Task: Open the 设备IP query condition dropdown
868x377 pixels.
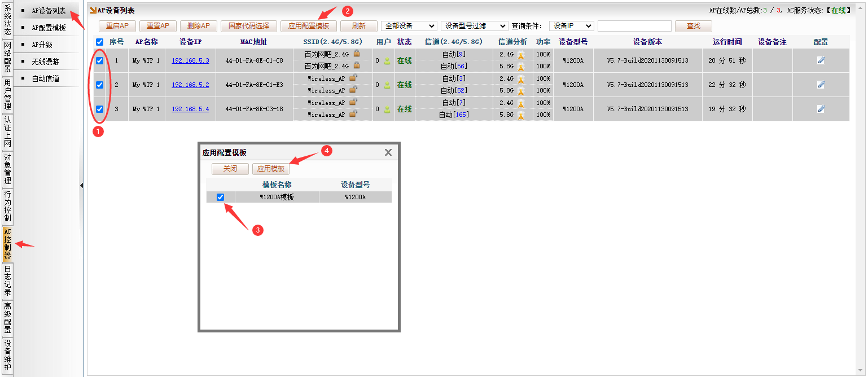Action: pos(571,26)
